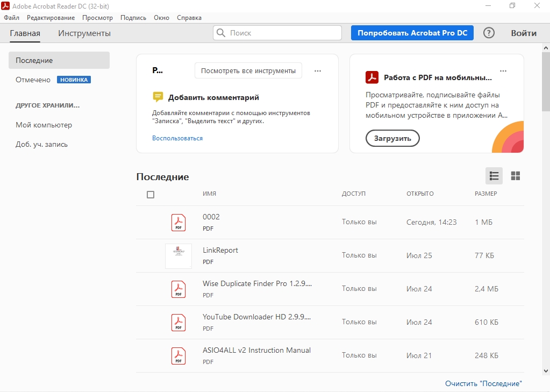Open the LinkReport file thumbnail

coord(178,255)
